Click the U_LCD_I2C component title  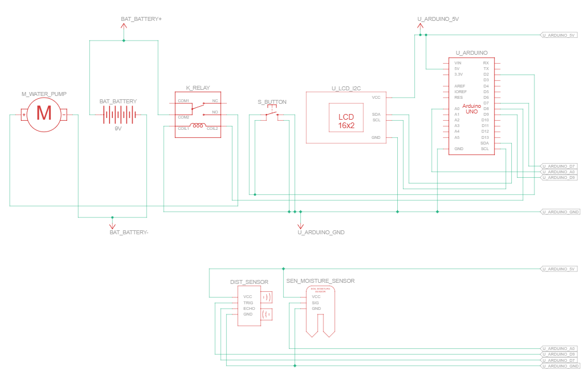click(x=346, y=89)
